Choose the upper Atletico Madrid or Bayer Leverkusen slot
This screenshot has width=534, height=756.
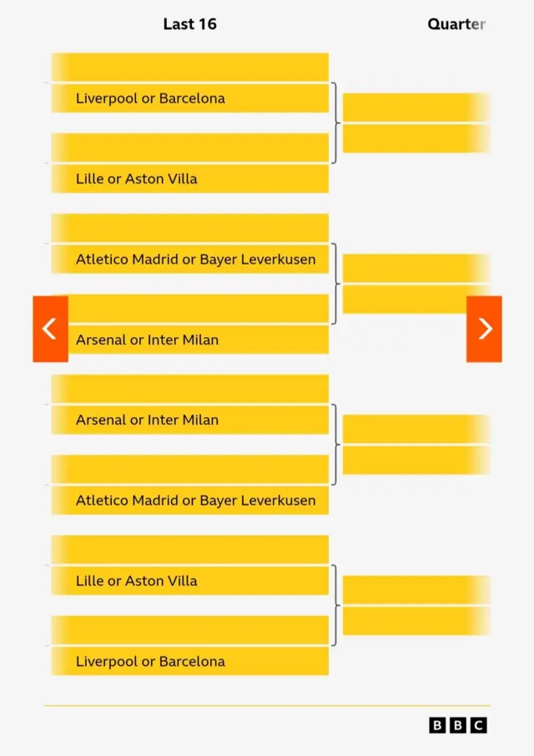click(190, 260)
